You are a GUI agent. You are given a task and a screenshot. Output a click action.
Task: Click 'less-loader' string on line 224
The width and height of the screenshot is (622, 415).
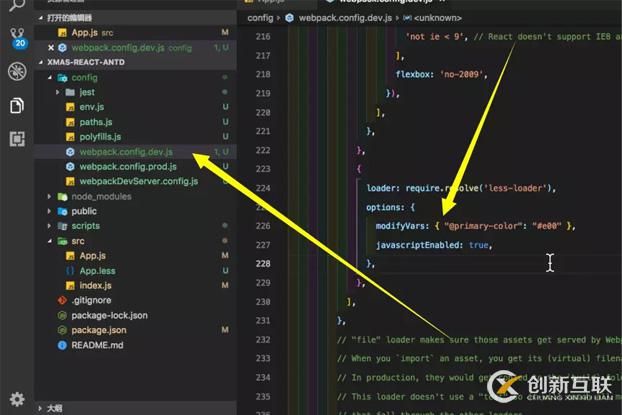pos(516,188)
